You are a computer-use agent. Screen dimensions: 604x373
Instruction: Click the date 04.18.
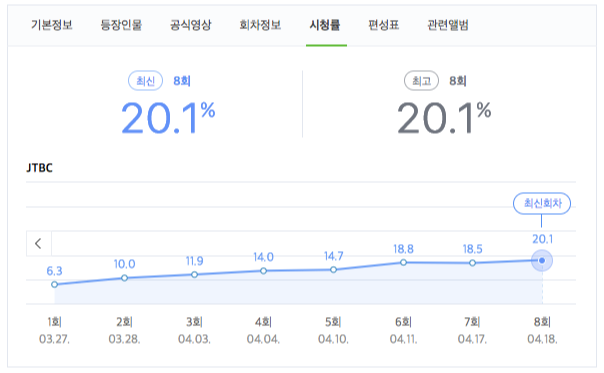point(542,339)
